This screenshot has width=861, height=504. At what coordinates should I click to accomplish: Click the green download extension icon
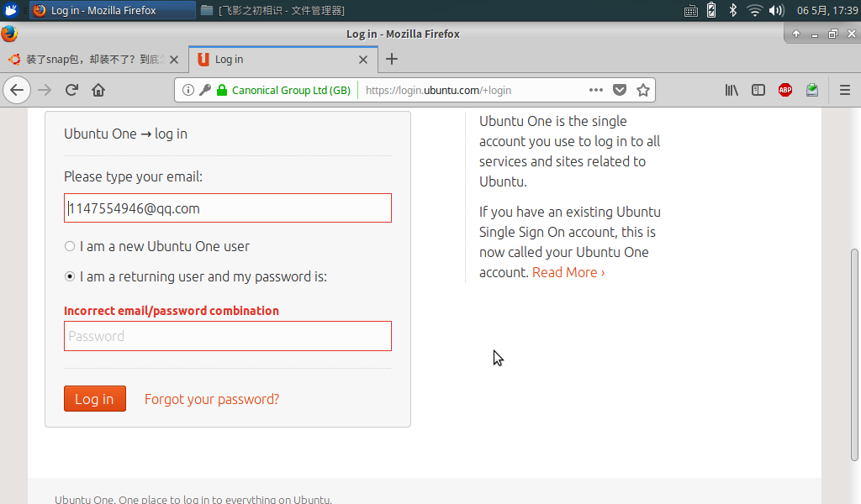click(812, 90)
